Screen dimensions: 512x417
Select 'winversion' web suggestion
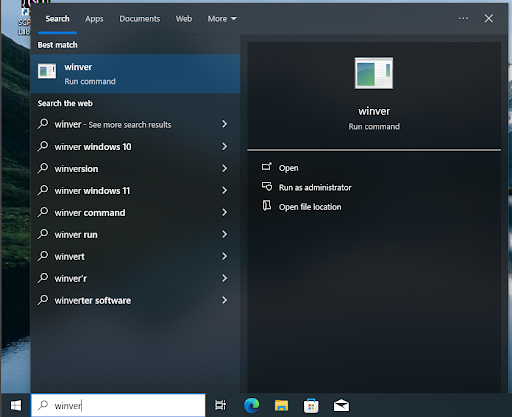[x=135, y=169]
